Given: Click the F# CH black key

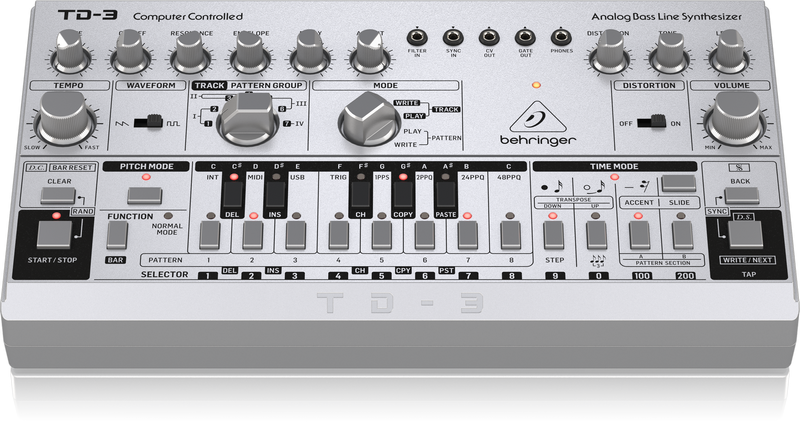Looking at the screenshot, I should [x=361, y=194].
